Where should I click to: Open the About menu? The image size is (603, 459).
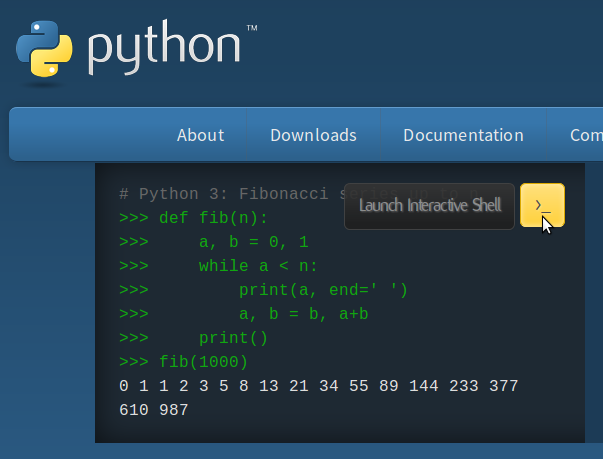200,135
